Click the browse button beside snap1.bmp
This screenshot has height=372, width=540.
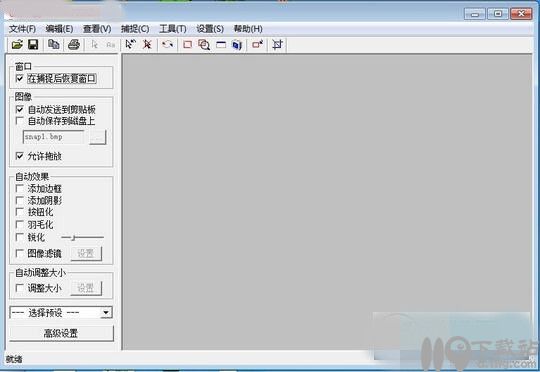click(97, 137)
